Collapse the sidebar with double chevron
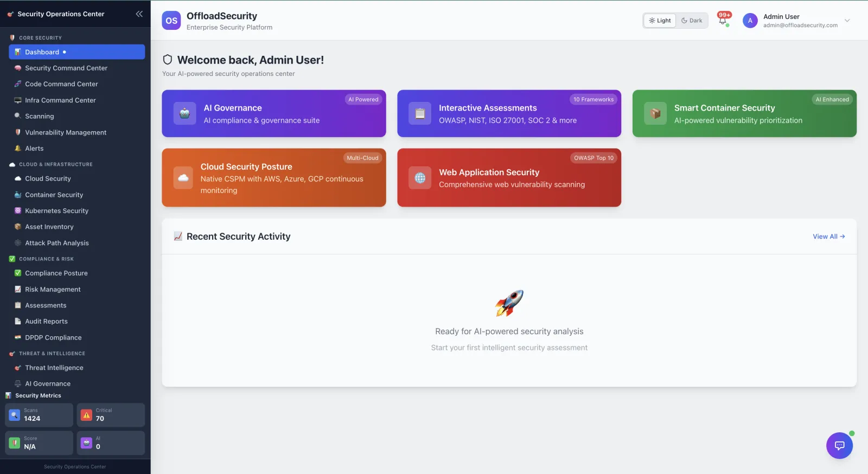 [139, 14]
